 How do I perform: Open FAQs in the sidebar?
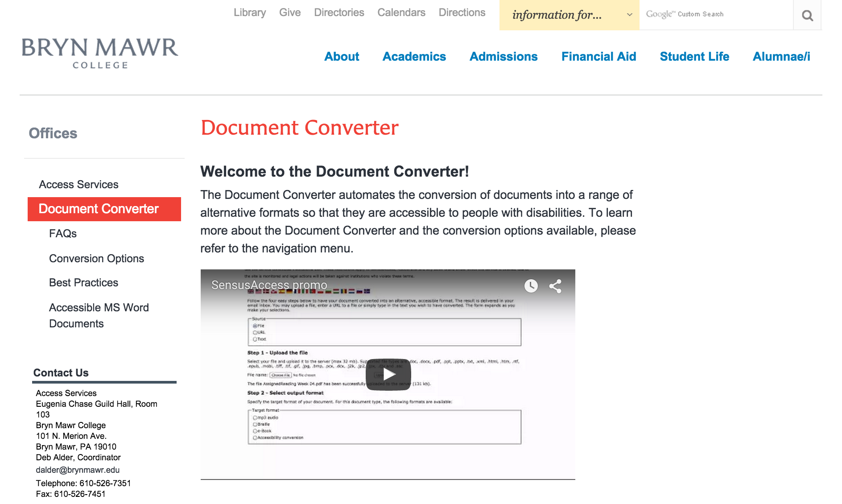coord(63,234)
